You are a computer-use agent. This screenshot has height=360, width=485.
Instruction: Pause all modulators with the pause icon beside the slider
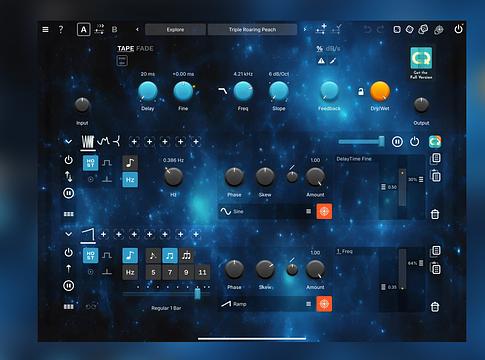tap(397, 142)
